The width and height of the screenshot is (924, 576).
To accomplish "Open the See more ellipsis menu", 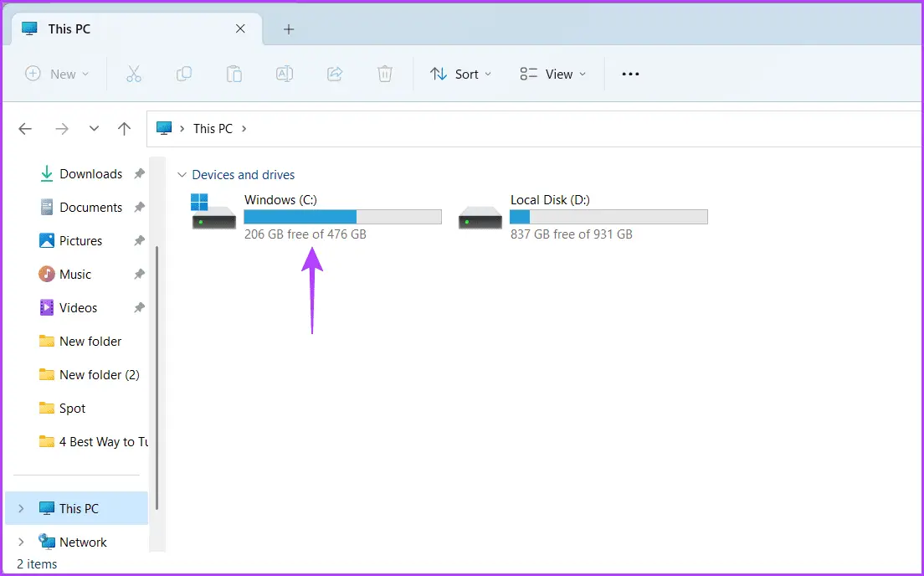I will (630, 74).
